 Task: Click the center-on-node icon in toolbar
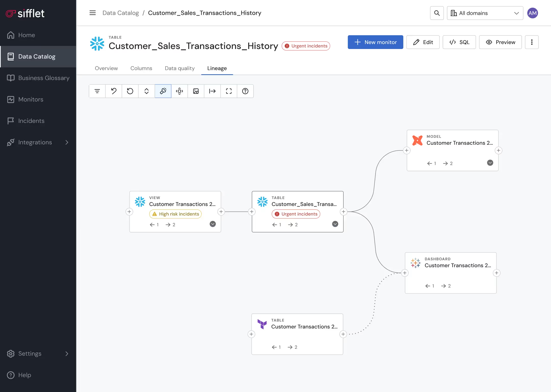click(x=179, y=91)
